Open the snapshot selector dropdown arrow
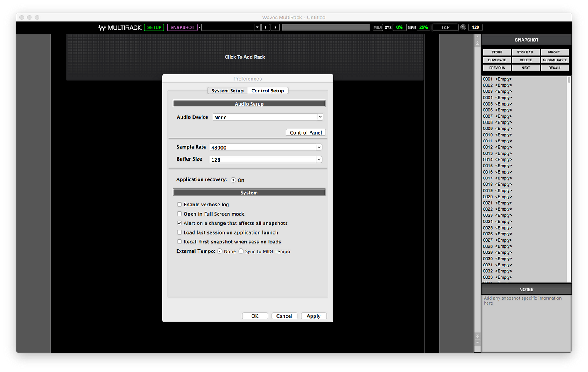 tap(257, 27)
